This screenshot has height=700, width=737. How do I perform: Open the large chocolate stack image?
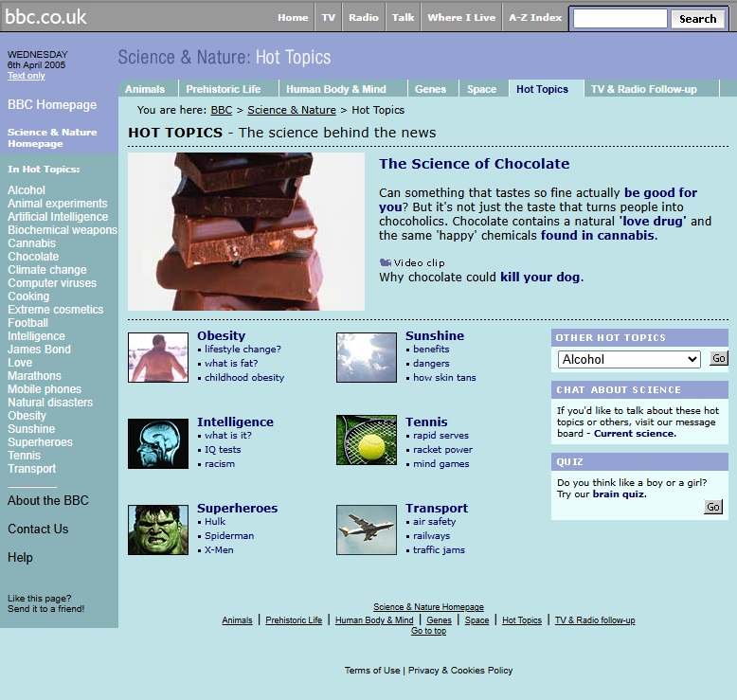pos(246,232)
